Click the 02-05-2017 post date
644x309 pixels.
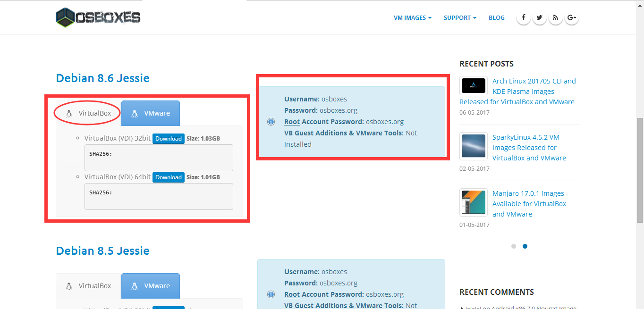[x=475, y=169]
